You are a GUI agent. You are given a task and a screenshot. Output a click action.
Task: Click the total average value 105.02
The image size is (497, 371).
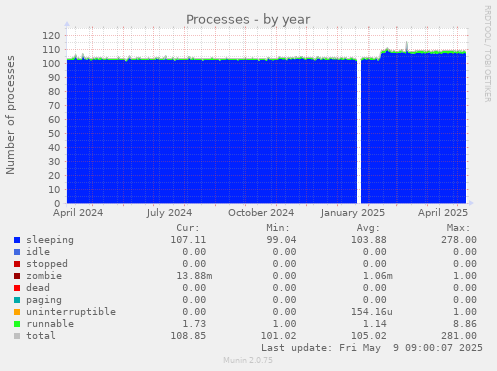[369, 336]
